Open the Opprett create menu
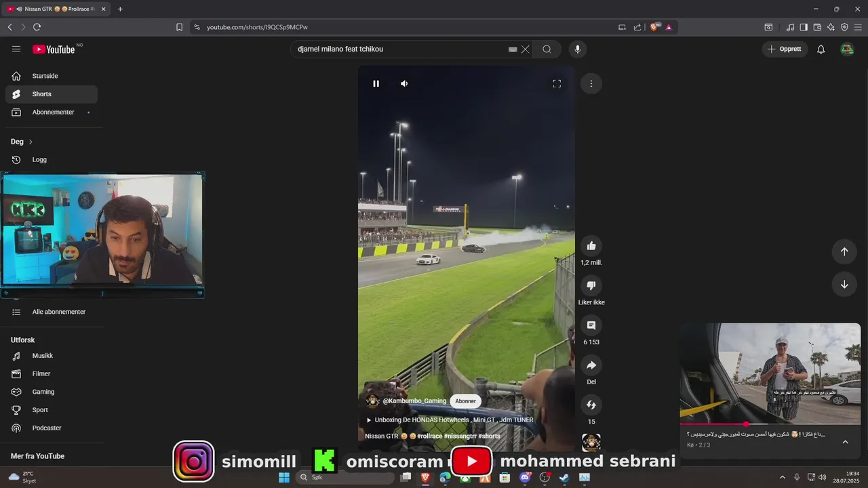Viewport: 868px width, 488px height. (785, 49)
